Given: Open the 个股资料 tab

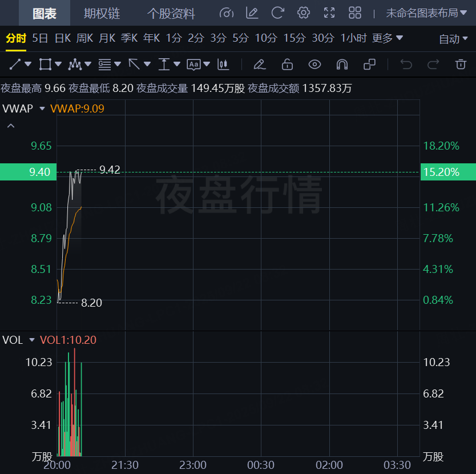Looking at the screenshot, I should point(171,13).
